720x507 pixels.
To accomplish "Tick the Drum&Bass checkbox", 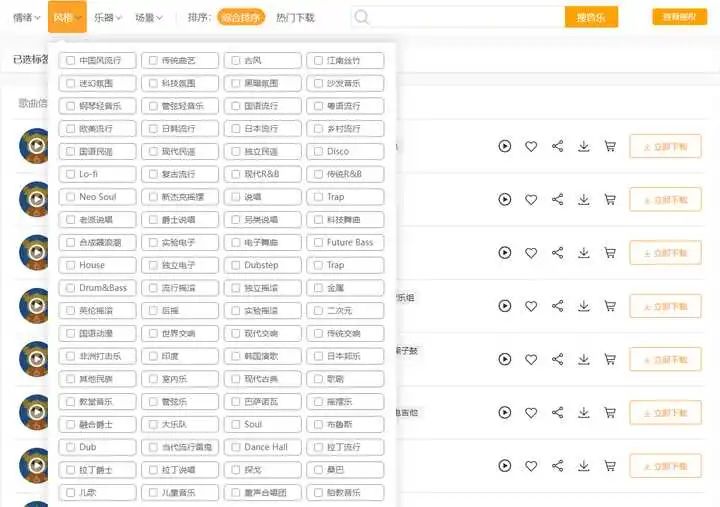I will [x=70, y=287].
